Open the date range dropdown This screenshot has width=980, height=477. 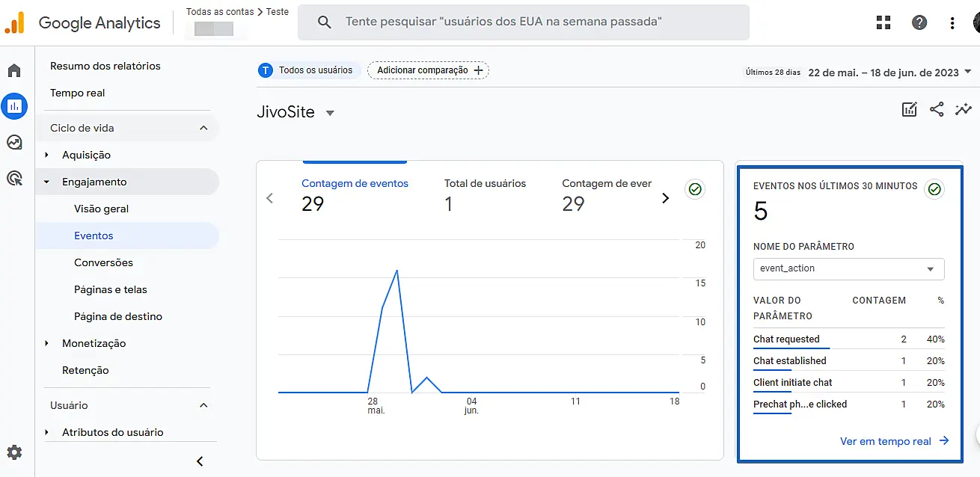coord(890,73)
